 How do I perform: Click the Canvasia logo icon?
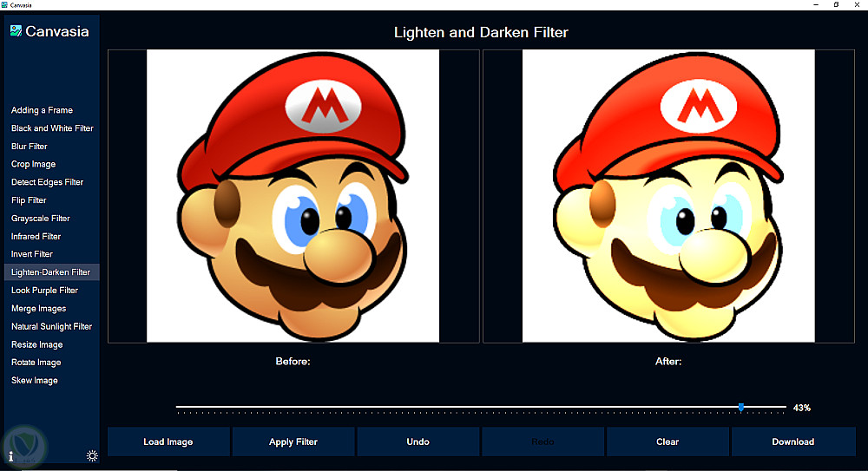point(16,31)
